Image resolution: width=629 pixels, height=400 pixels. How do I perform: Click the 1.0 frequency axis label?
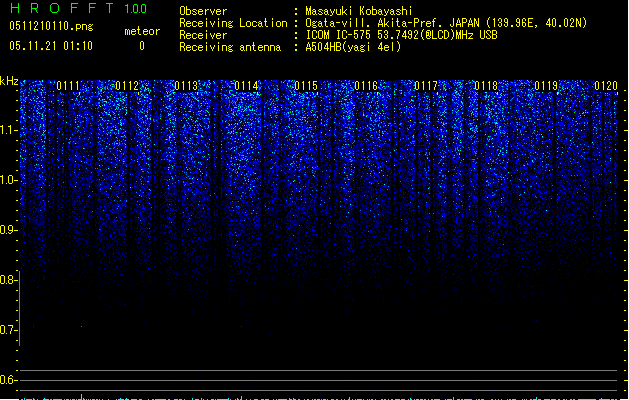coord(8,180)
